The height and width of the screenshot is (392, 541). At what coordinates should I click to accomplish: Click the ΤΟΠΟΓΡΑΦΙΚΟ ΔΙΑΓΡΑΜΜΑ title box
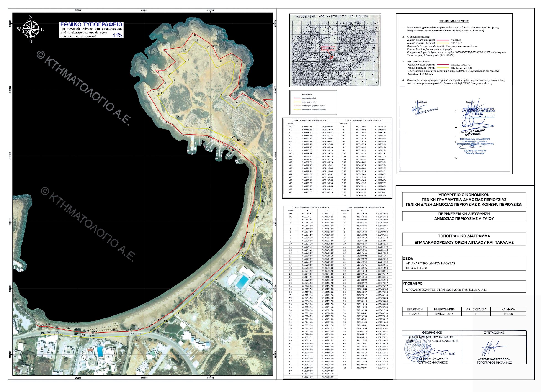click(x=464, y=239)
